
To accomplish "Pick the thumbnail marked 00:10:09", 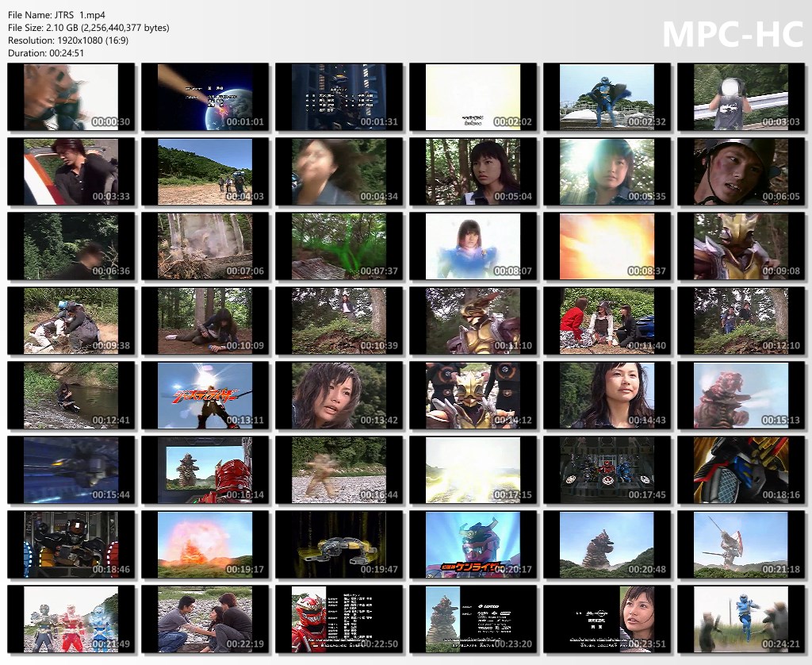I will click(x=205, y=321).
